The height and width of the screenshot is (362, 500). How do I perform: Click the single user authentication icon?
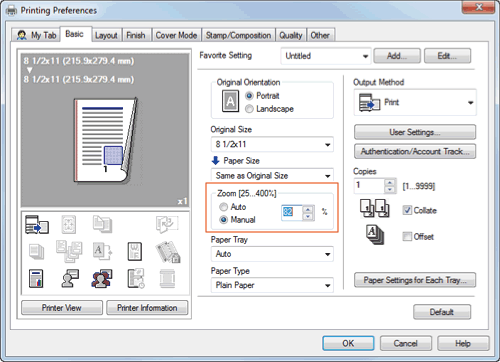click(x=70, y=278)
